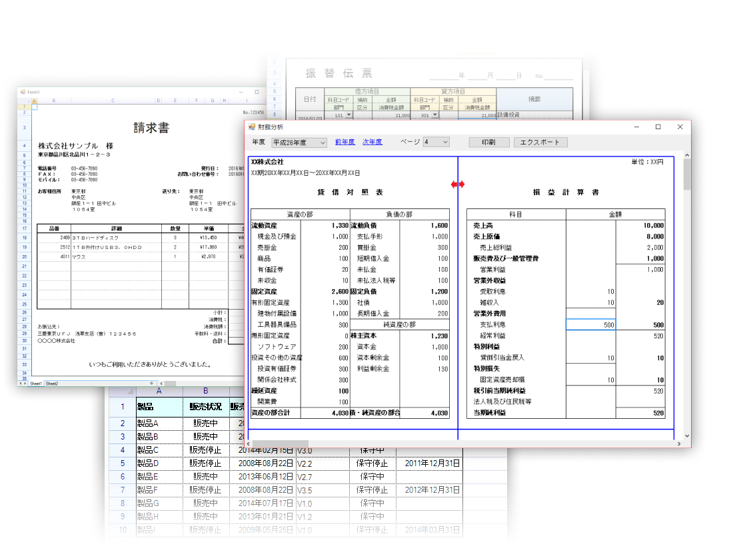Jump to next year via 次年度 link
Image resolution: width=737 pixels, height=560 pixels.
point(372,142)
